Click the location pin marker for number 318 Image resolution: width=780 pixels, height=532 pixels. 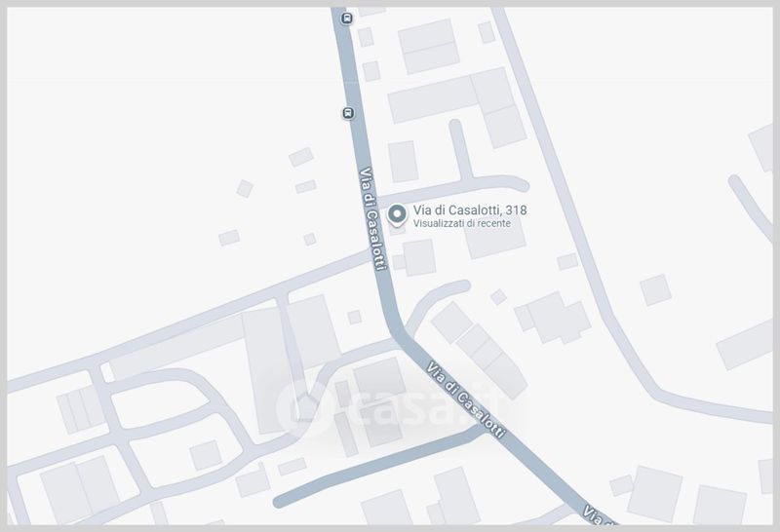tap(397, 215)
